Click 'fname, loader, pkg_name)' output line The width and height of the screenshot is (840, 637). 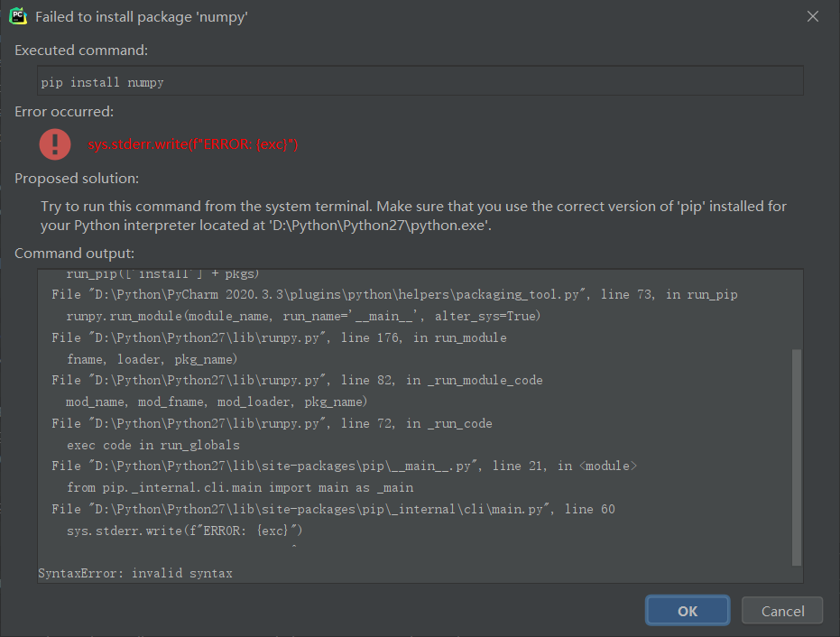coord(152,359)
